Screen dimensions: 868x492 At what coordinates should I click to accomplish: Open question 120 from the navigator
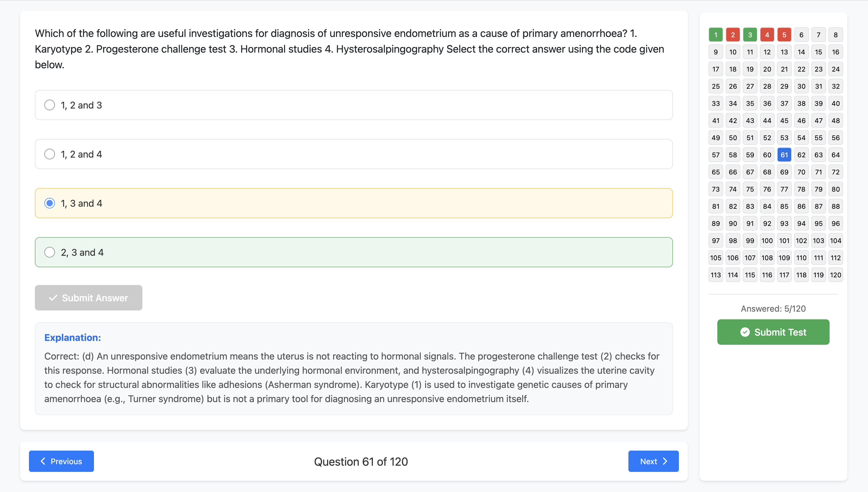pyautogui.click(x=836, y=275)
